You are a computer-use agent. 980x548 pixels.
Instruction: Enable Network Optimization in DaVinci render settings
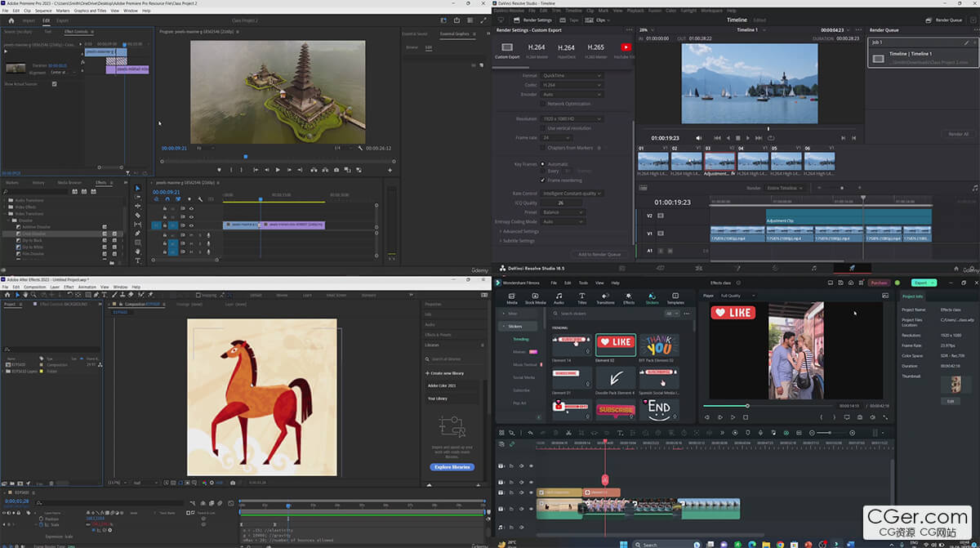coord(542,104)
